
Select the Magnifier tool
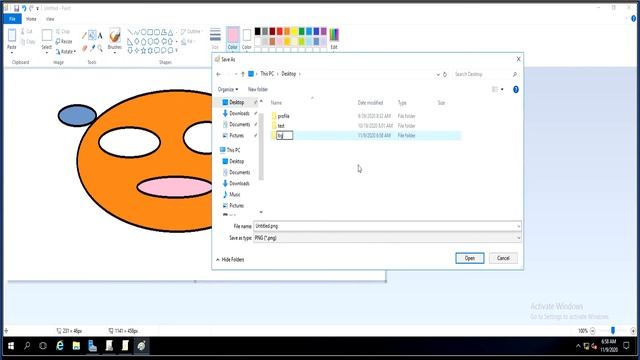point(100,48)
